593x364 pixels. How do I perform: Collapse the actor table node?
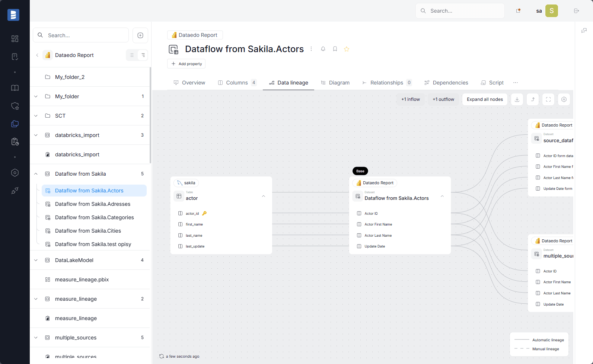tap(264, 196)
